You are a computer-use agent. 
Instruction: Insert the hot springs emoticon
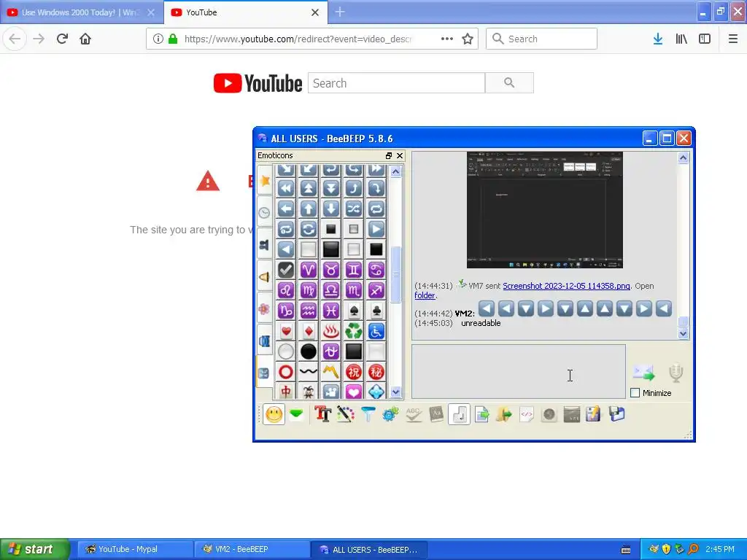[330, 332]
